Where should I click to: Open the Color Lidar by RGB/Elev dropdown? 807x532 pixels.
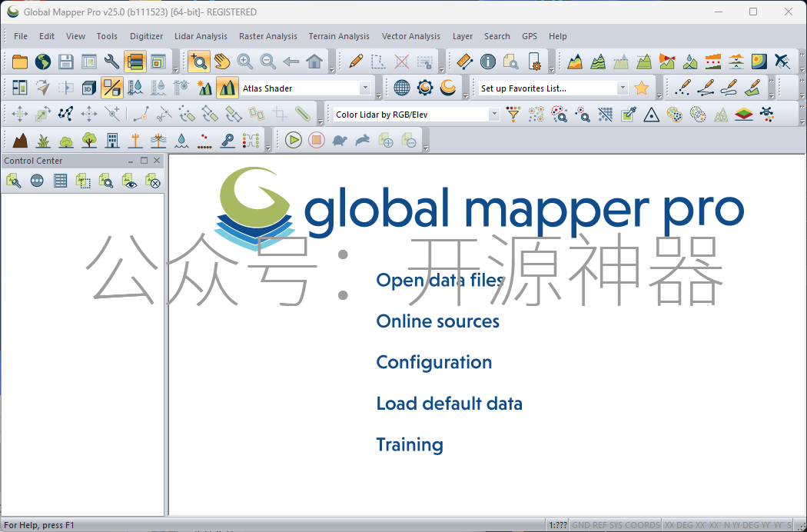coord(494,115)
